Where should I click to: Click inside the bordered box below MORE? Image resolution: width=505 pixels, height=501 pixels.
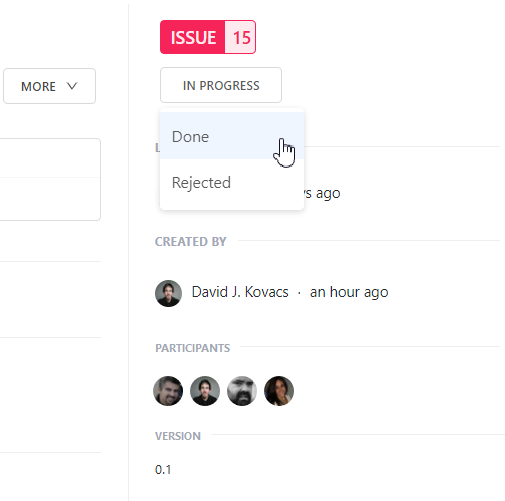coord(50,179)
